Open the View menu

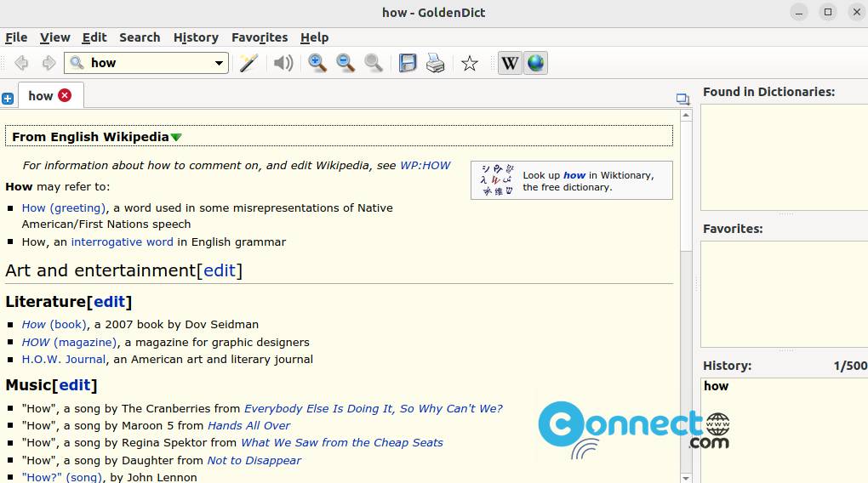[x=54, y=37]
